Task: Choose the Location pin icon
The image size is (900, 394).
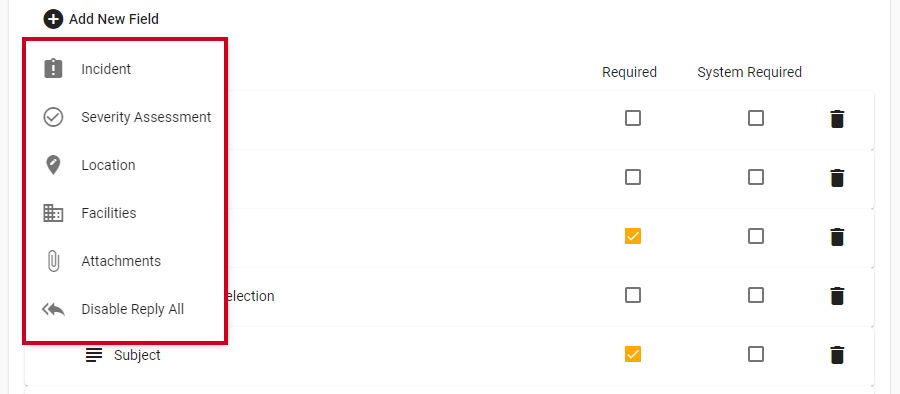Action: pos(53,165)
